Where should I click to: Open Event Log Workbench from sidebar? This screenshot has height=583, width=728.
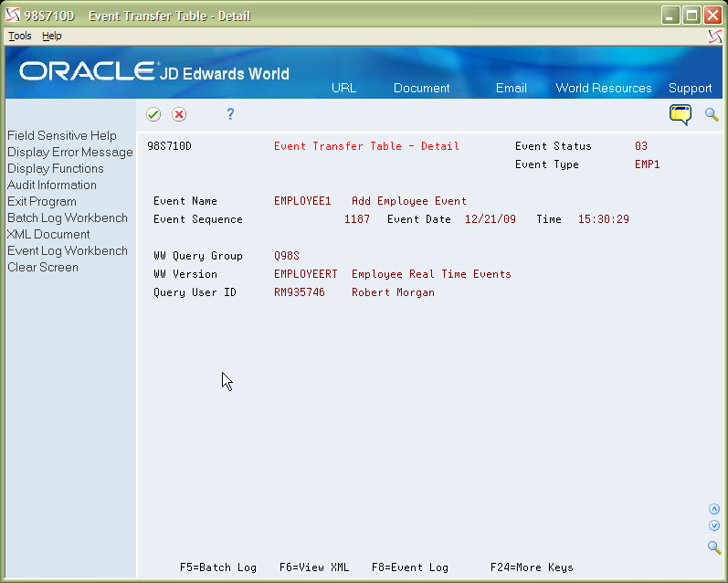pyautogui.click(x=68, y=251)
